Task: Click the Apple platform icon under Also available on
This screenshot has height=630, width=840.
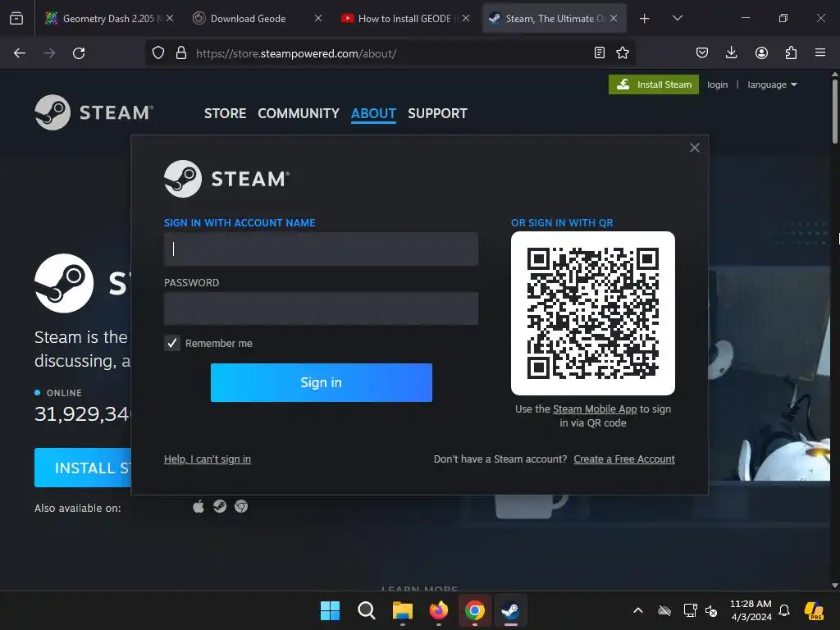Action: click(x=199, y=506)
